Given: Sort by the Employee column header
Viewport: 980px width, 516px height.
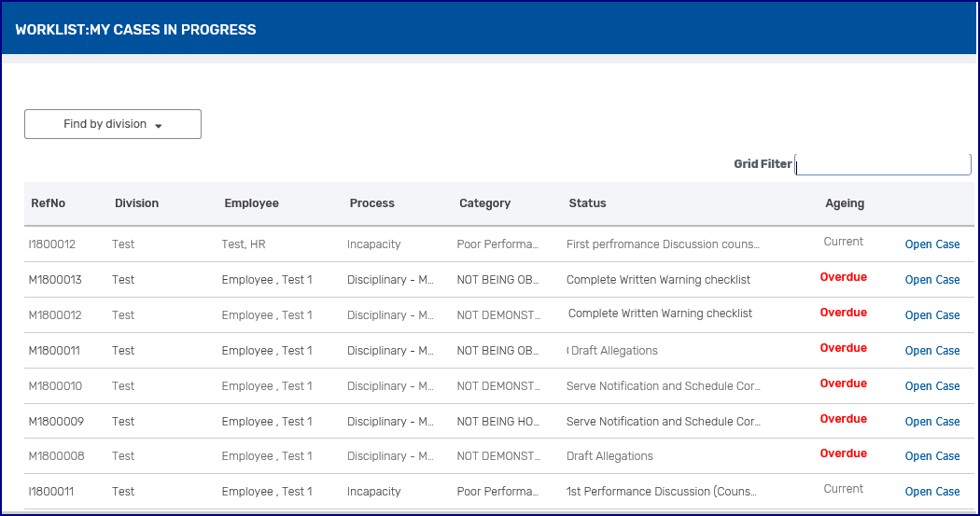Looking at the screenshot, I should [x=251, y=203].
